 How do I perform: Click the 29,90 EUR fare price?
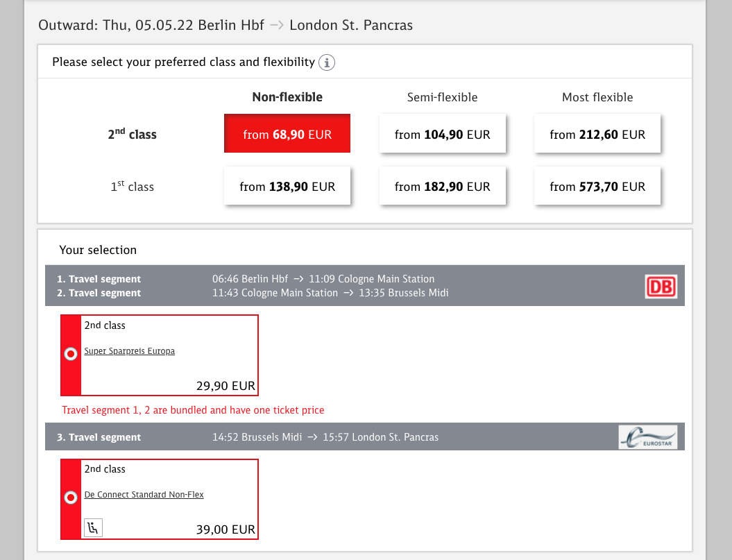tap(225, 385)
